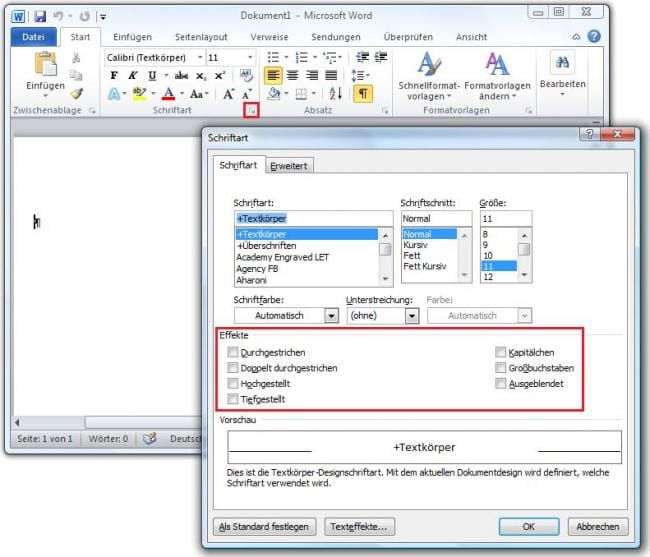Click the shading paint bucket icon
The image size is (650, 557).
point(274,94)
